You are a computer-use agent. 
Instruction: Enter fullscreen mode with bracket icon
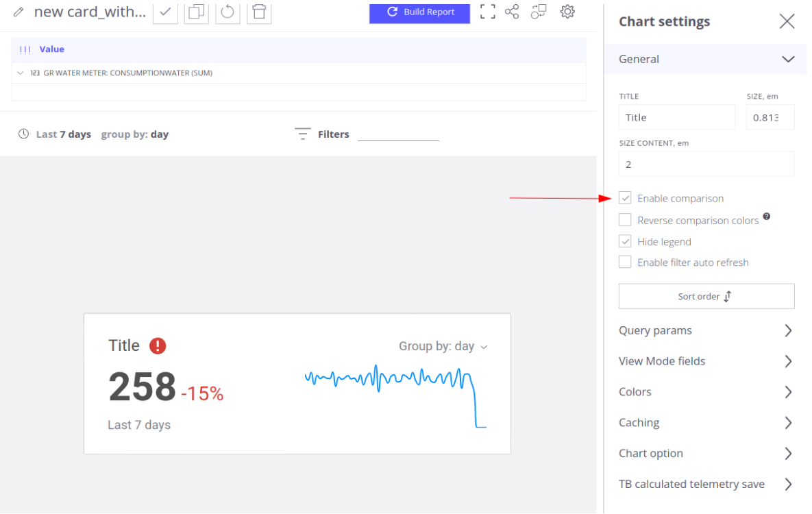[487, 12]
